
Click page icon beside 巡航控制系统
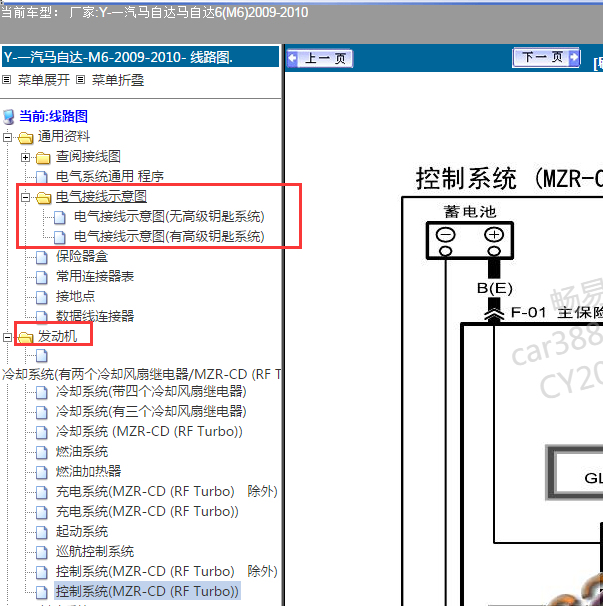41,553
